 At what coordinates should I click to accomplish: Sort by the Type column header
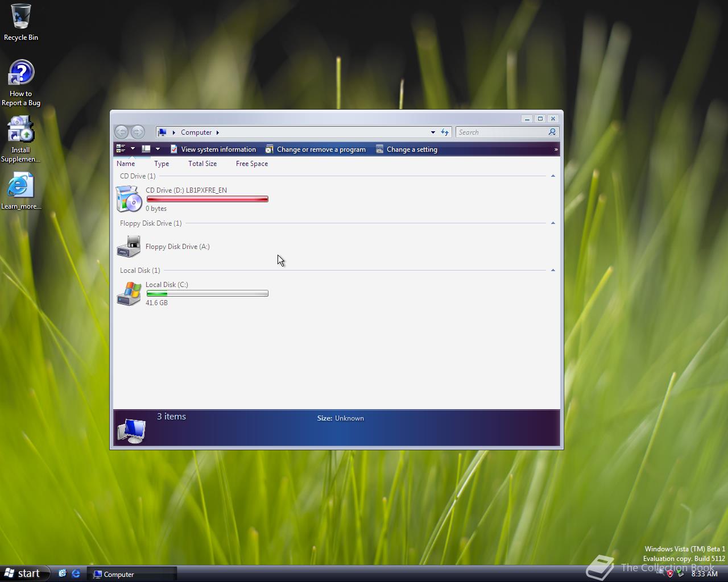click(x=162, y=164)
